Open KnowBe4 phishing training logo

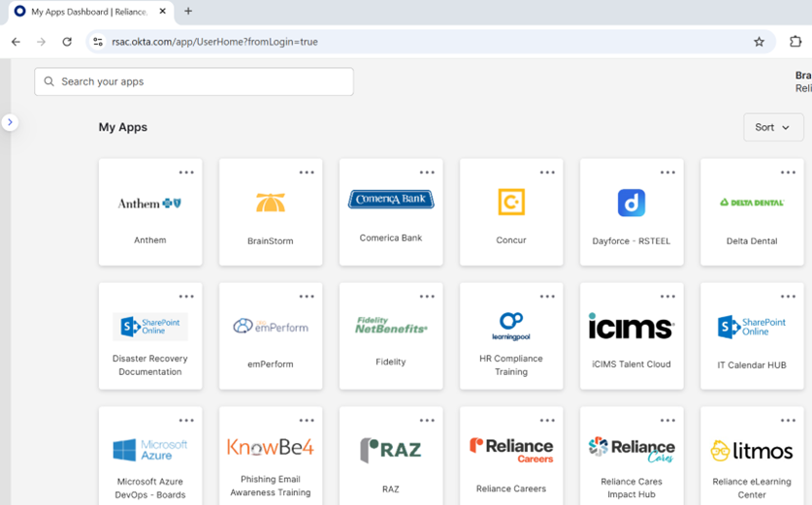click(x=271, y=447)
